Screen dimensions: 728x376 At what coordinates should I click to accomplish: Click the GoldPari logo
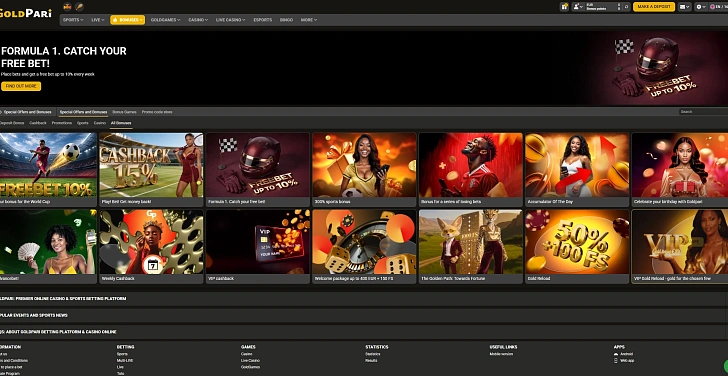click(26, 13)
